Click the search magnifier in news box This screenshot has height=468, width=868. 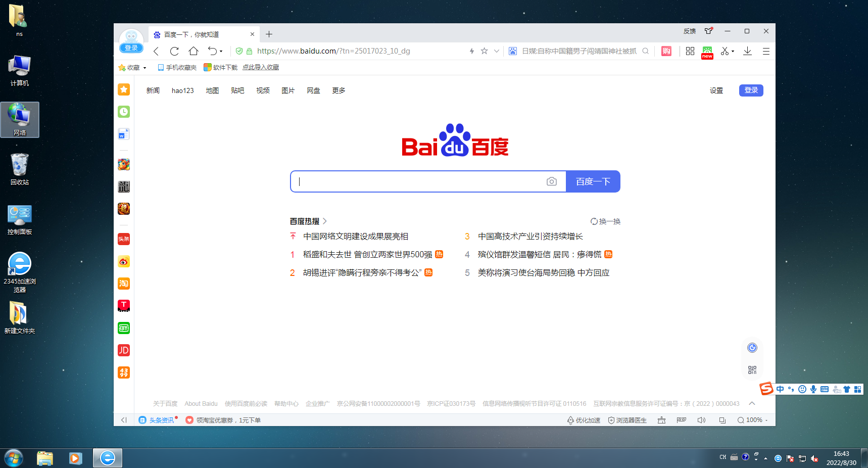pyautogui.click(x=645, y=51)
